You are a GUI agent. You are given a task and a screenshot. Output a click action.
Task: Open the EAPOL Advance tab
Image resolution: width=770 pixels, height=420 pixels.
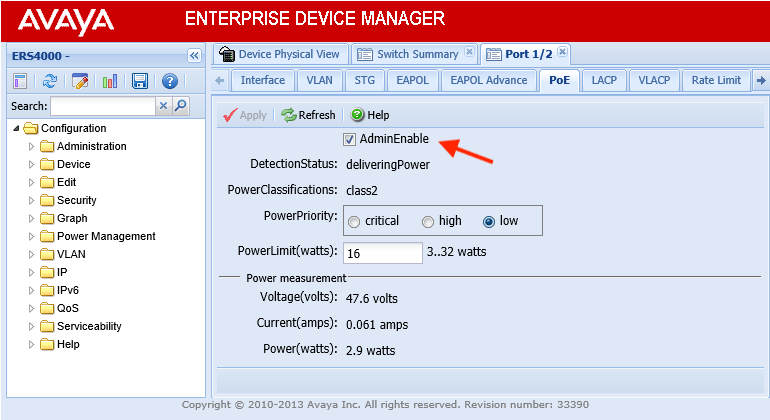(x=489, y=81)
